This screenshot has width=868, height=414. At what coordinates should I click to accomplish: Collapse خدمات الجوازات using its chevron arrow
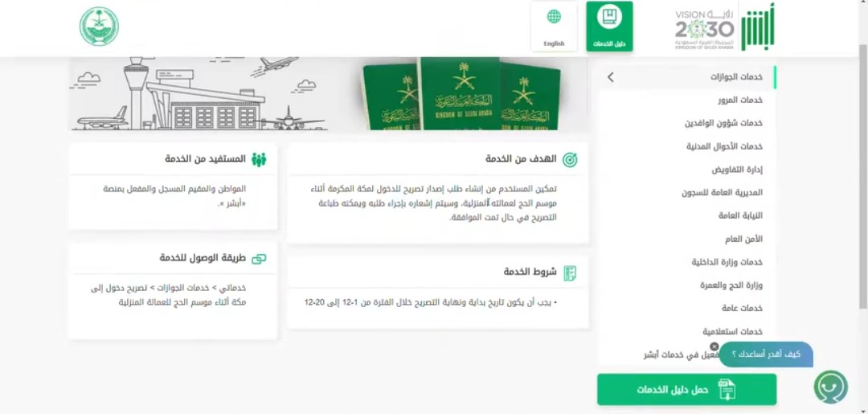click(x=610, y=77)
